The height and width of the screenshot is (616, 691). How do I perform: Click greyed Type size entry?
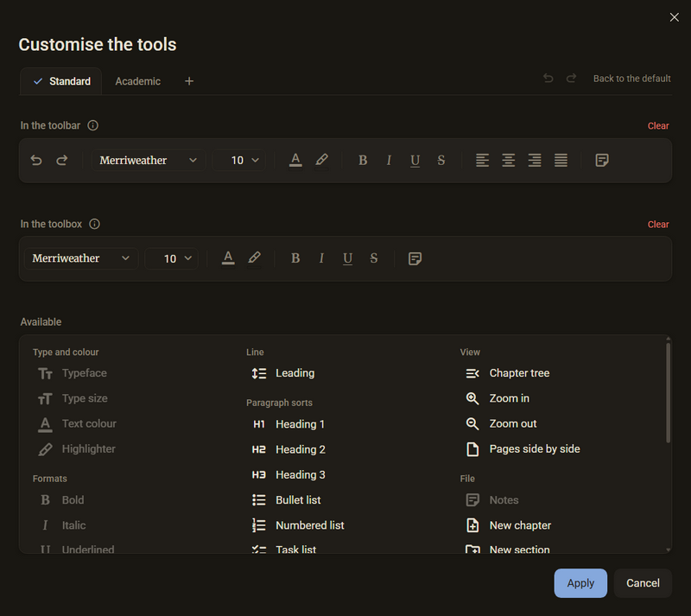pyautogui.click(x=73, y=398)
